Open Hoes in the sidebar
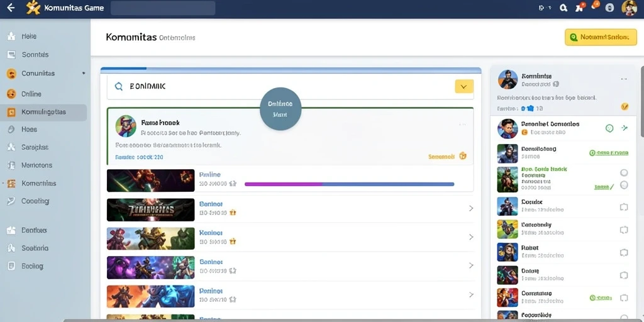 tap(29, 129)
